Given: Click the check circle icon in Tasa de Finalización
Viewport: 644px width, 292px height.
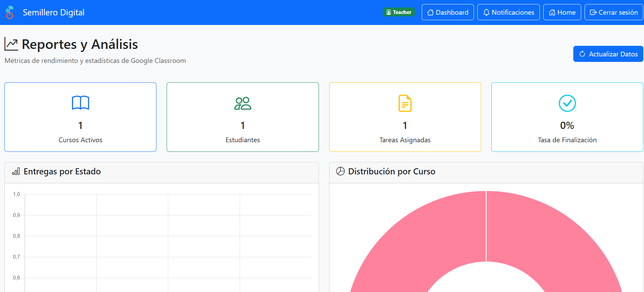Looking at the screenshot, I should click(x=567, y=103).
